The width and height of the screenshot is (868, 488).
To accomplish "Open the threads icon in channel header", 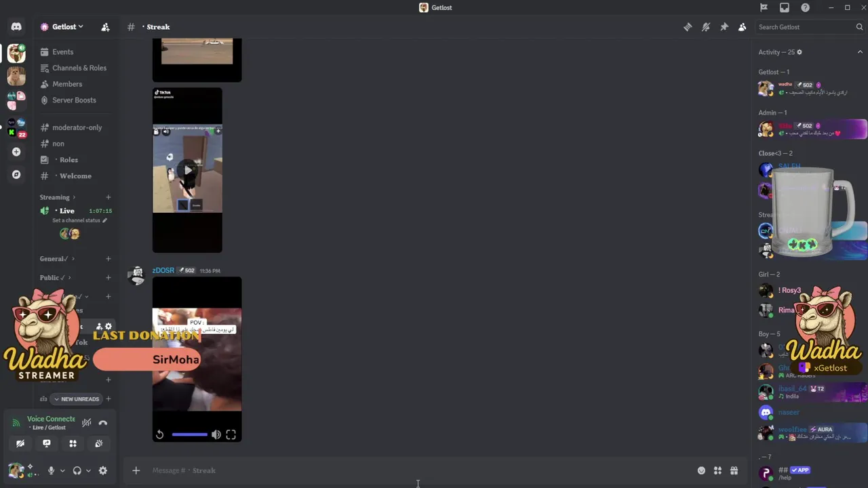I will 688,27.
